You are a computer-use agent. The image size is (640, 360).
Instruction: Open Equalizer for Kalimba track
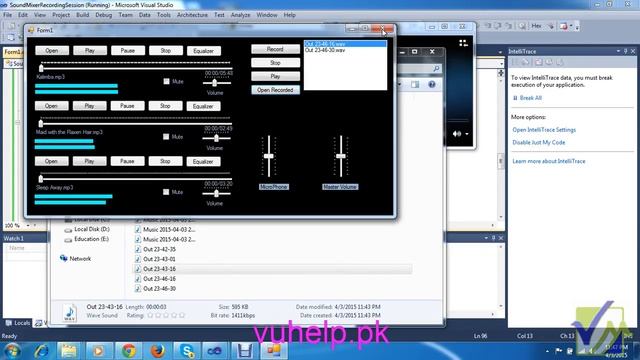pos(203,51)
